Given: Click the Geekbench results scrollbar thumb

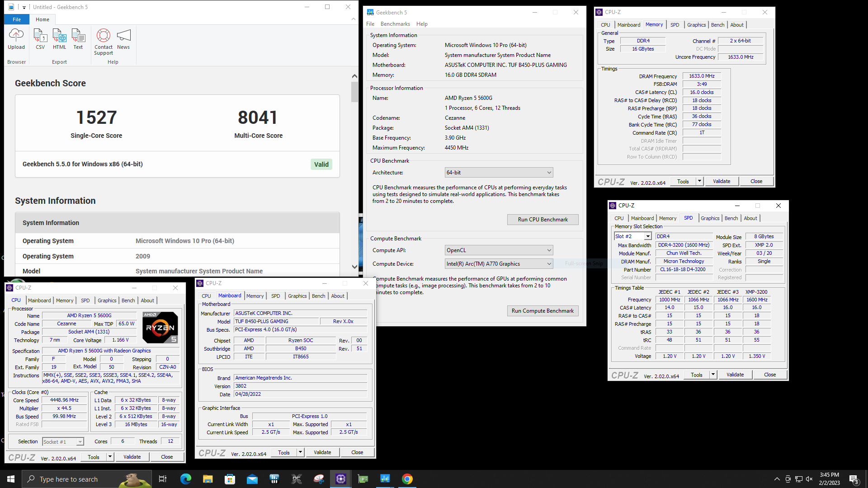Looking at the screenshot, I should click(x=354, y=92).
